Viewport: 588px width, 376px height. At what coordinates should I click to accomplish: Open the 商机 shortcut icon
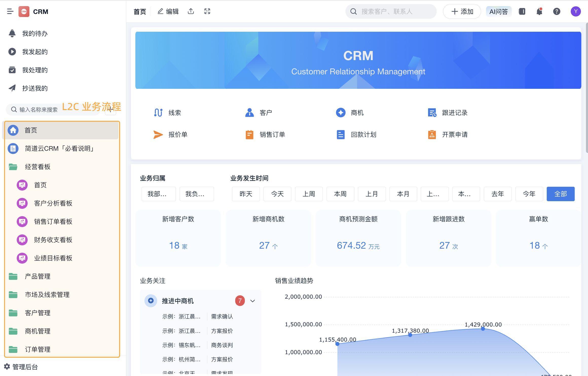pos(341,113)
